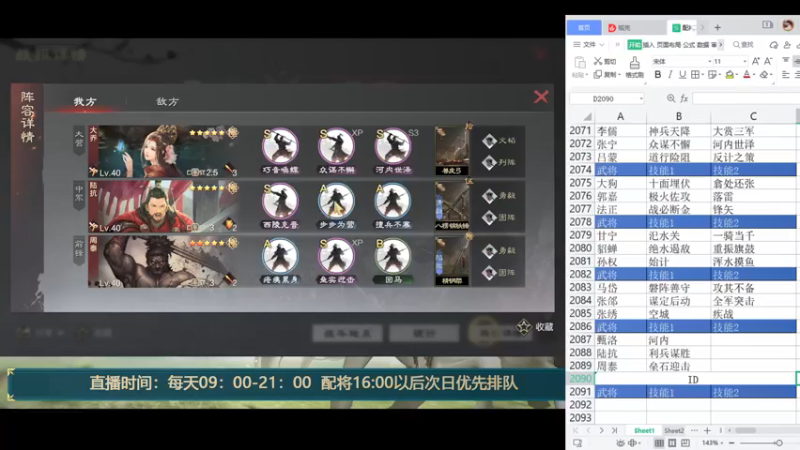
Task: Open the Name Box dropdown D2090
Action: [x=641, y=98]
